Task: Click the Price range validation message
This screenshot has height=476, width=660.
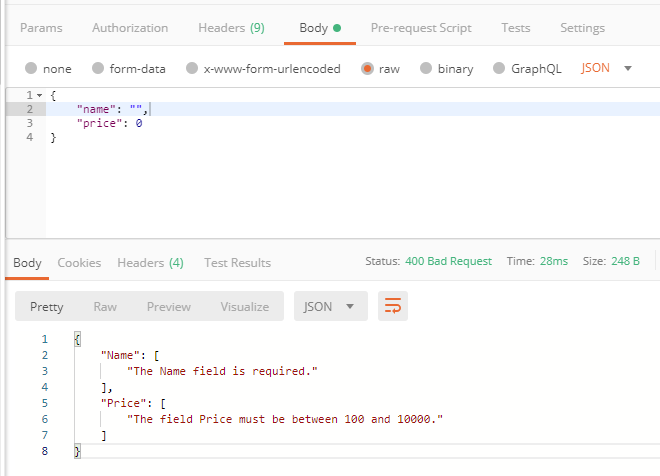Action: point(285,419)
